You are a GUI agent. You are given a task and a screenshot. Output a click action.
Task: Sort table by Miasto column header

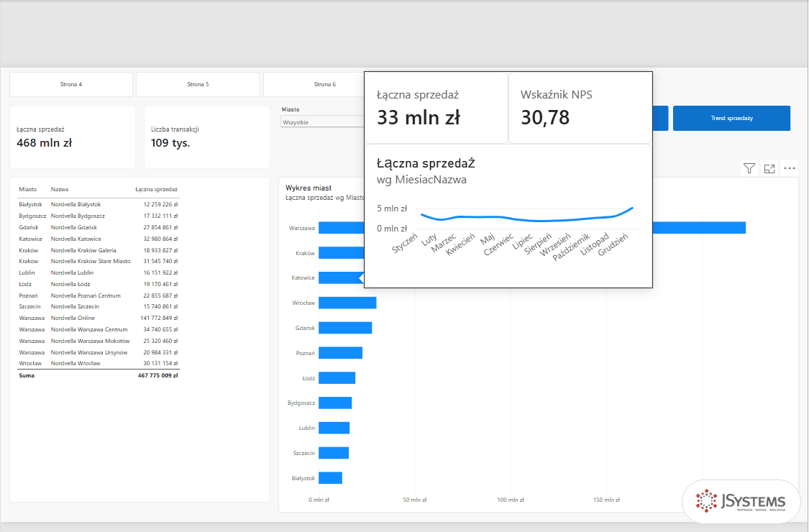coord(28,189)
